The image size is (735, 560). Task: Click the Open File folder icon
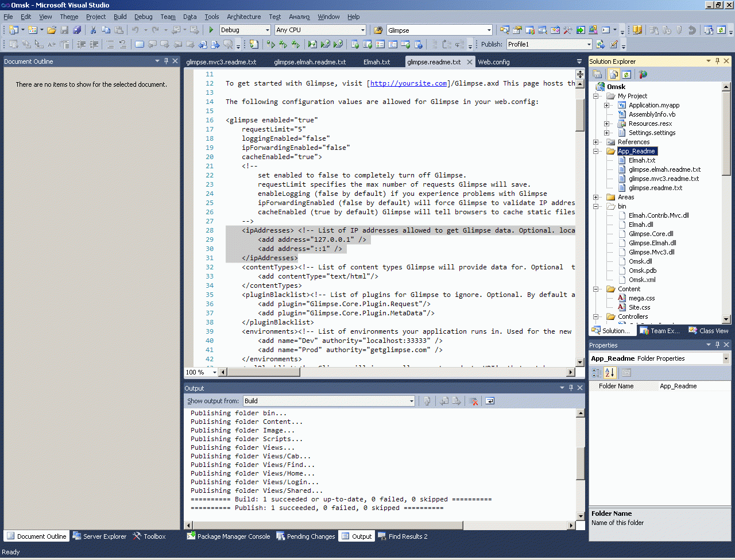click(x=52, y=30)
